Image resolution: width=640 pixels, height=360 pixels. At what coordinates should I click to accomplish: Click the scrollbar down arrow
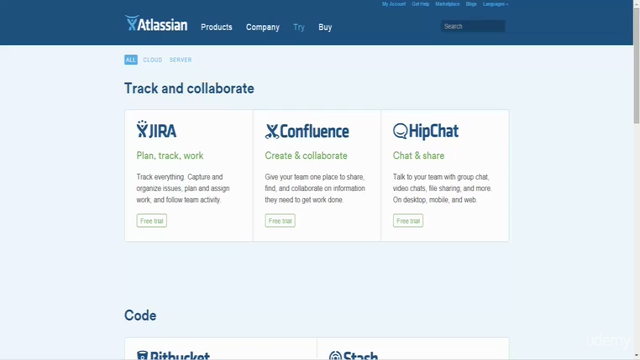pyautogui.click(x=636, y=356)
